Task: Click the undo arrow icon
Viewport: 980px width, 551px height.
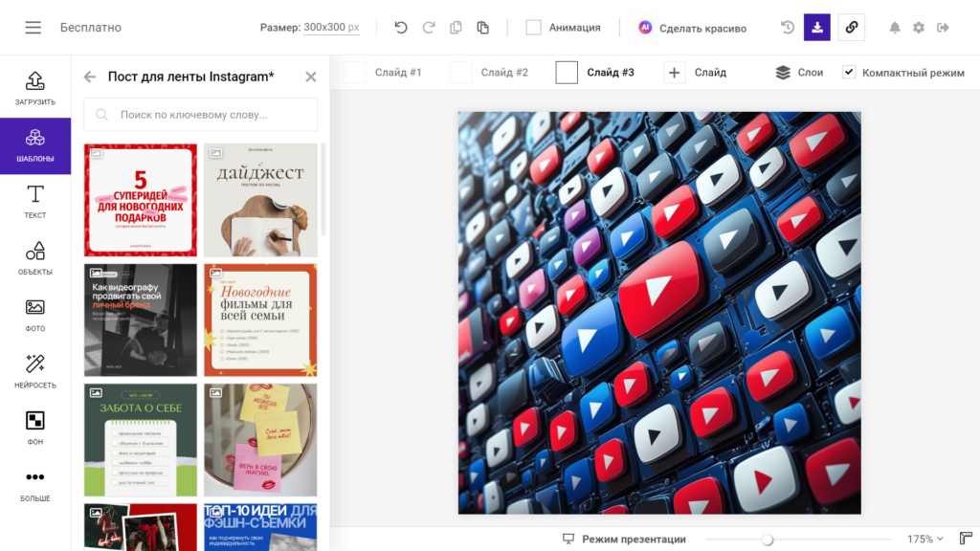Action: pos(401,28)
